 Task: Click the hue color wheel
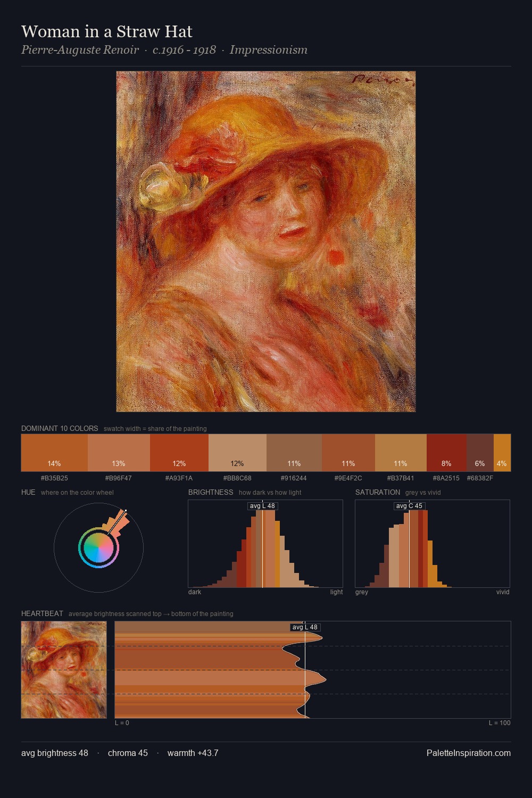(98, 547)
